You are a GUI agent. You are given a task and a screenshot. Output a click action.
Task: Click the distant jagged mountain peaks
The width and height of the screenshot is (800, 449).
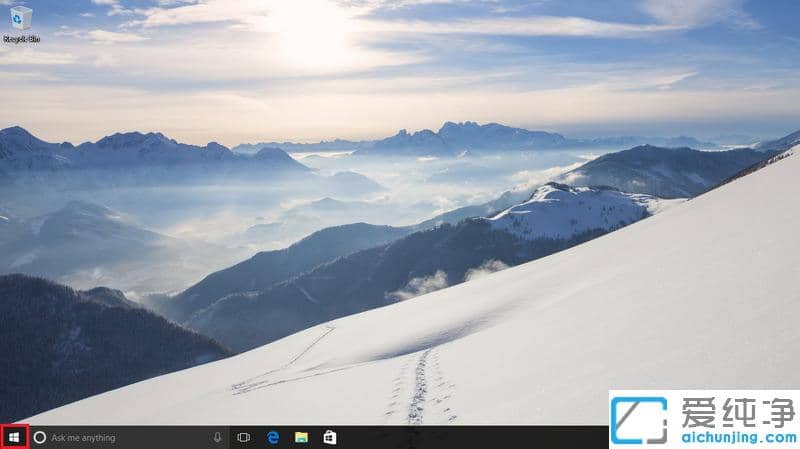(x=470, y=133)
